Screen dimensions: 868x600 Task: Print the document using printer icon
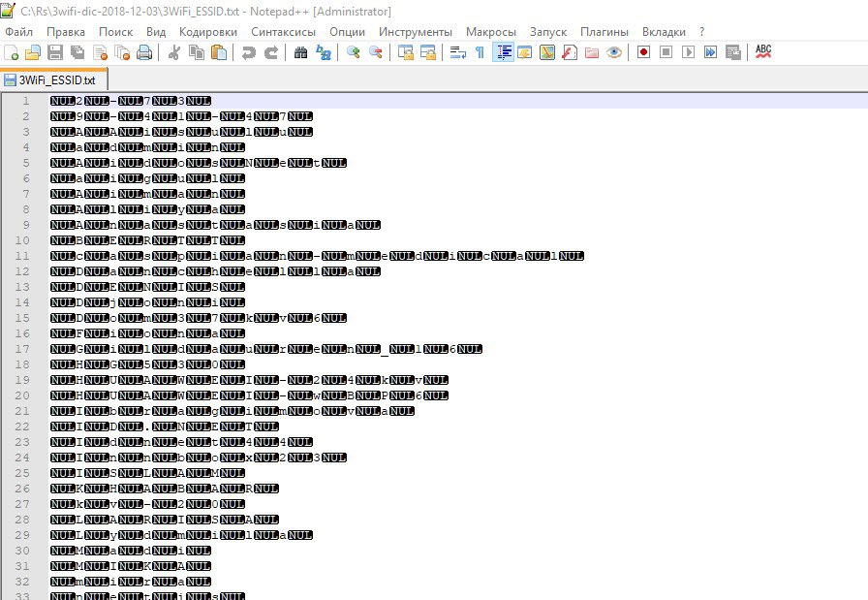coord(144,52)
